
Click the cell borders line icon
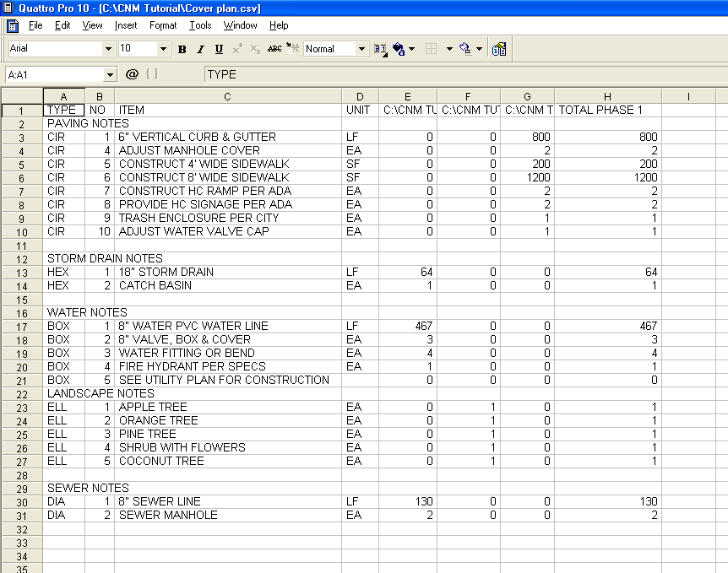coord(432,49)
